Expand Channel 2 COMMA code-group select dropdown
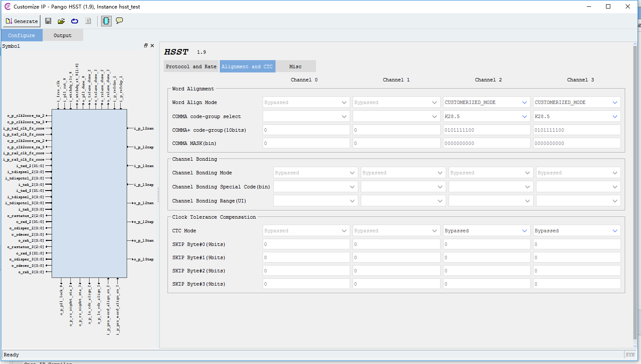 (487, 116)
